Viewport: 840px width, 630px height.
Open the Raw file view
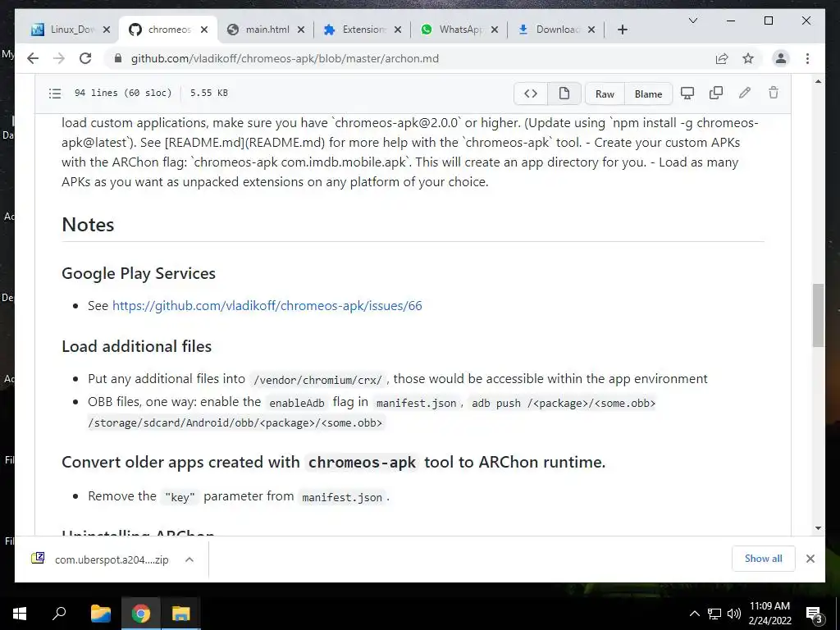605,94
